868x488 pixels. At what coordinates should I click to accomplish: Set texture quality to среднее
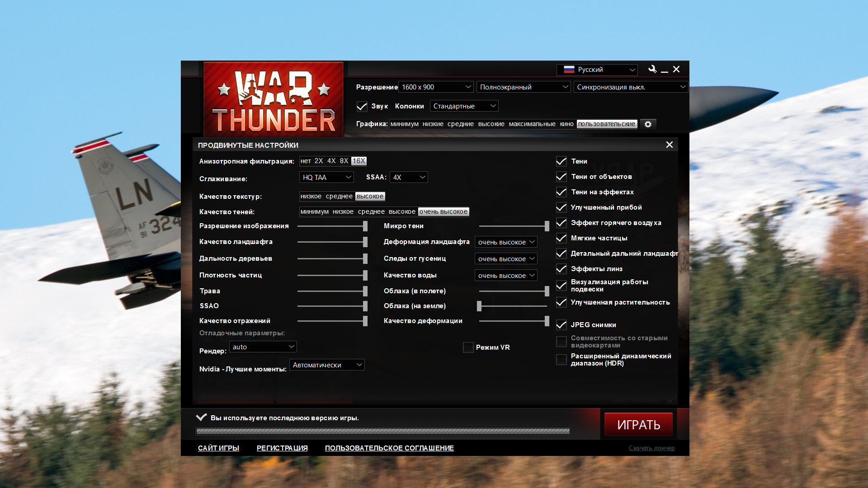(x=339, y=196)
